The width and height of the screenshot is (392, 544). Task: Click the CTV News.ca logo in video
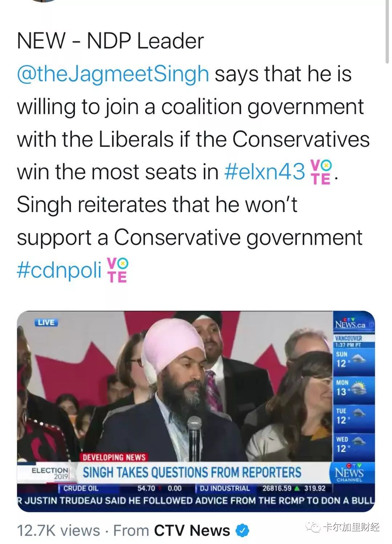point(351,323)
